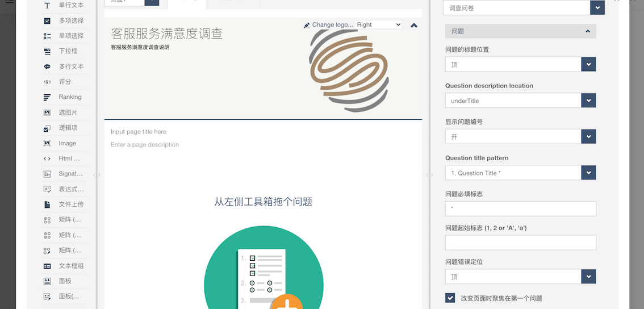The width and height of the screenshot is (644, 309).
Task: Toggle 改变页面时聚焦在第一个问题 checkbox
Action: coord(450,298)
